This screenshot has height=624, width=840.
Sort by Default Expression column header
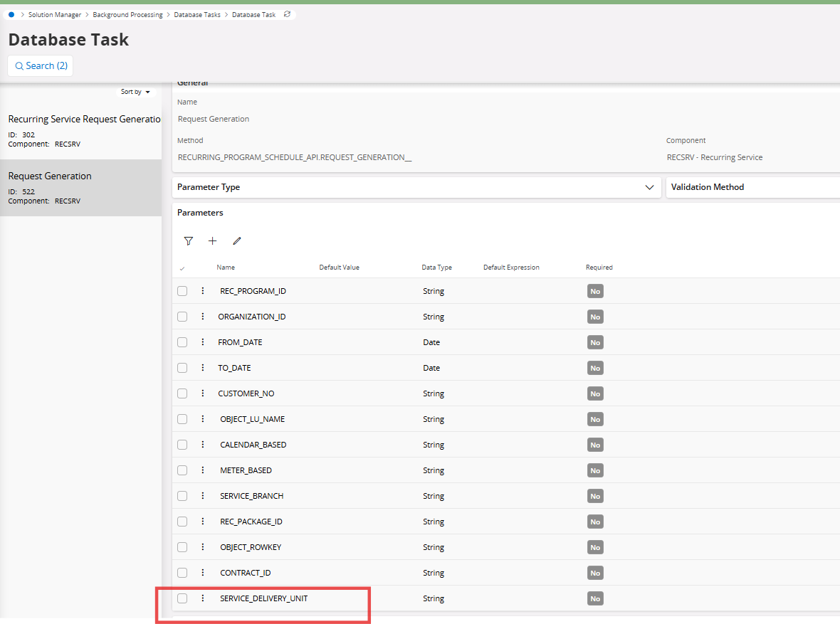511,268
